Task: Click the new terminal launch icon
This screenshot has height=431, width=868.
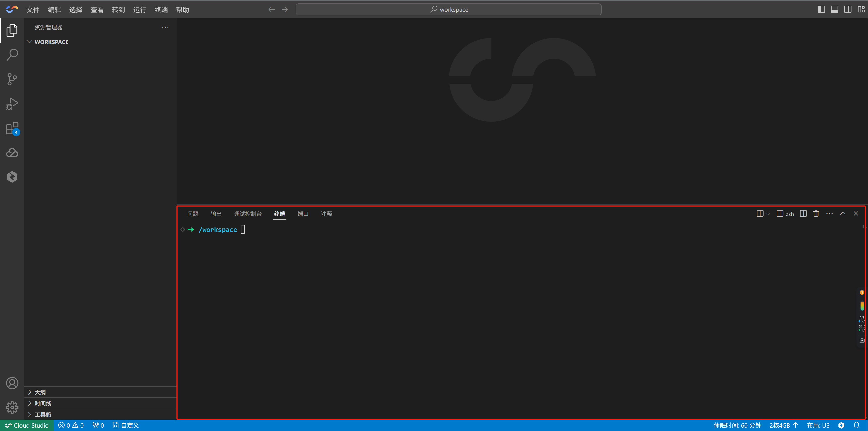Action: click(760, 214)
